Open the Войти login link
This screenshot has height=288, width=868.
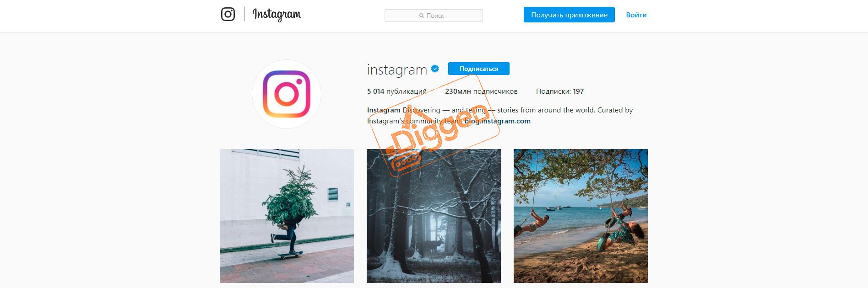click(636, 15)
